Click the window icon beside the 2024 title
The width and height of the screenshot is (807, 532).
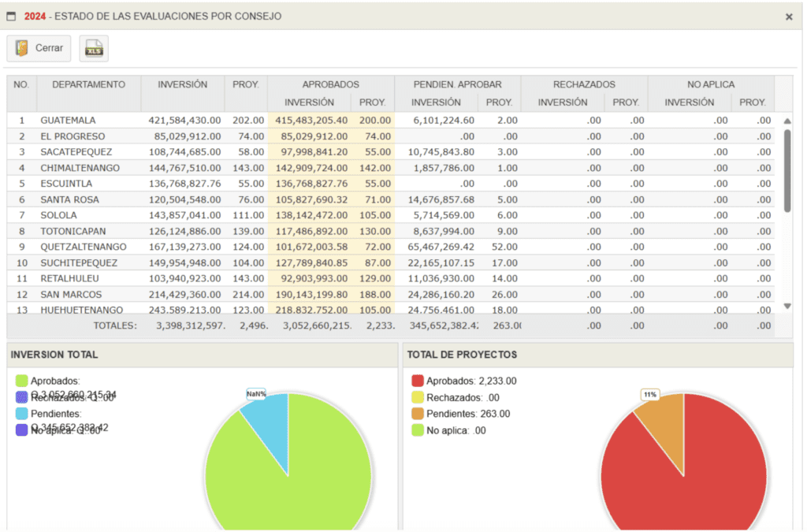(x=11, y=17)
